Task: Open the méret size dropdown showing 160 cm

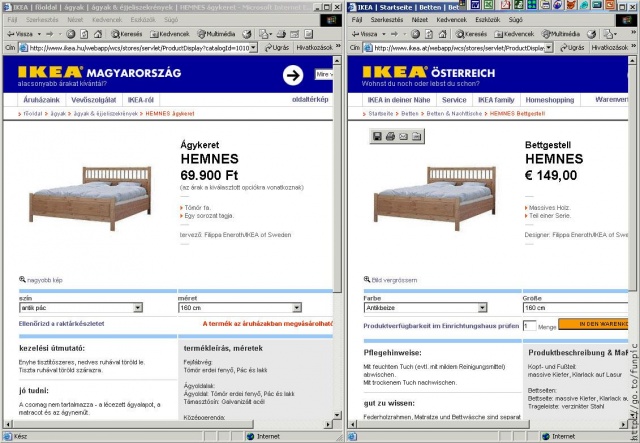Action: pyautogui.click(x=240, y=307)
